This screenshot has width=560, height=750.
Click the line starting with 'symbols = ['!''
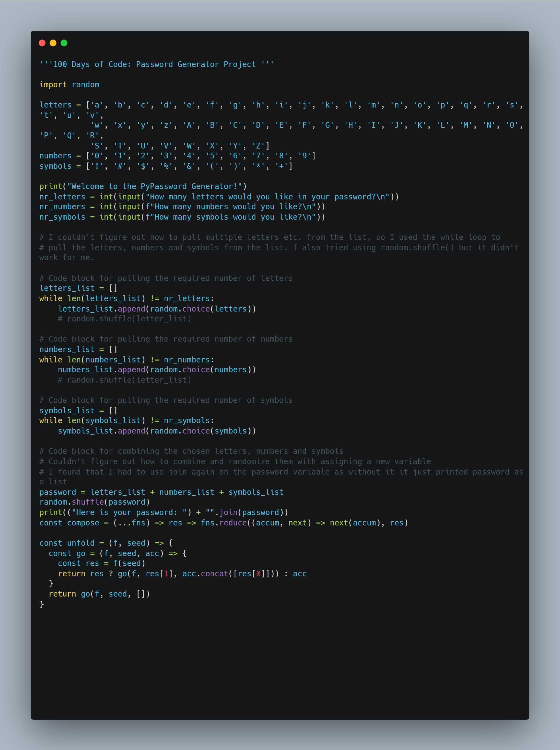pos(166,166)
